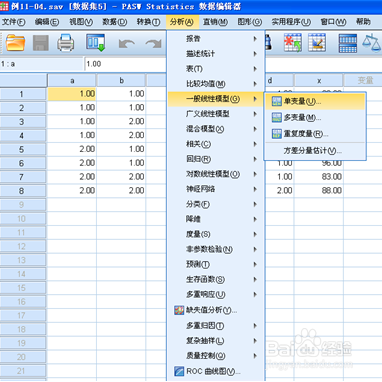382x382 pixels.
Task: Open the 编辑(E) menu
Action: click(47, 22)
